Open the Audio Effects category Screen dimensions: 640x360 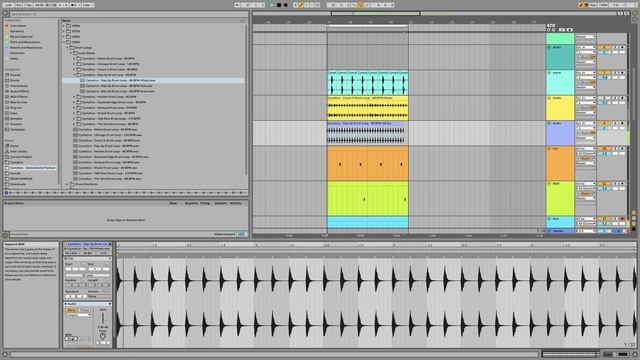pos(19,91)
